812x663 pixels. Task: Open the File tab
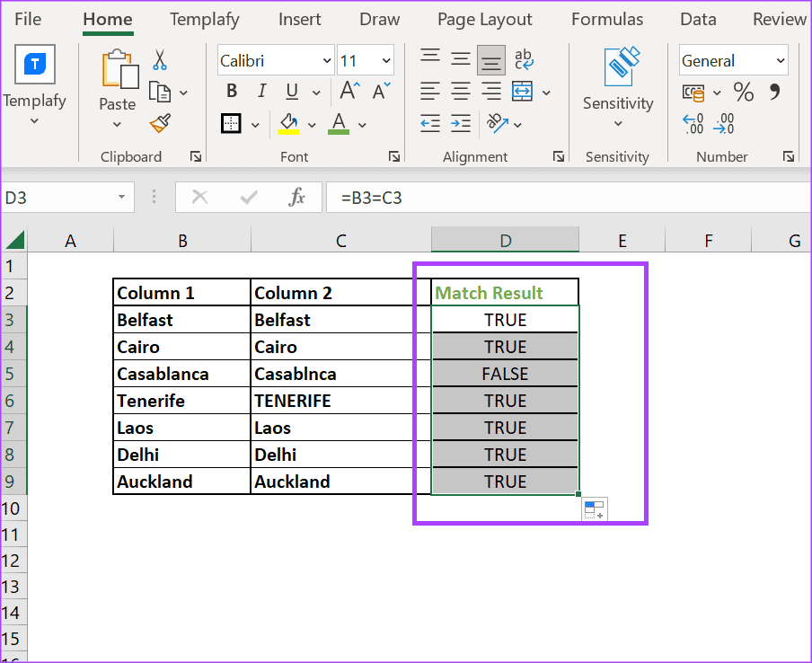pyautogui.click(x=28, y=19)
